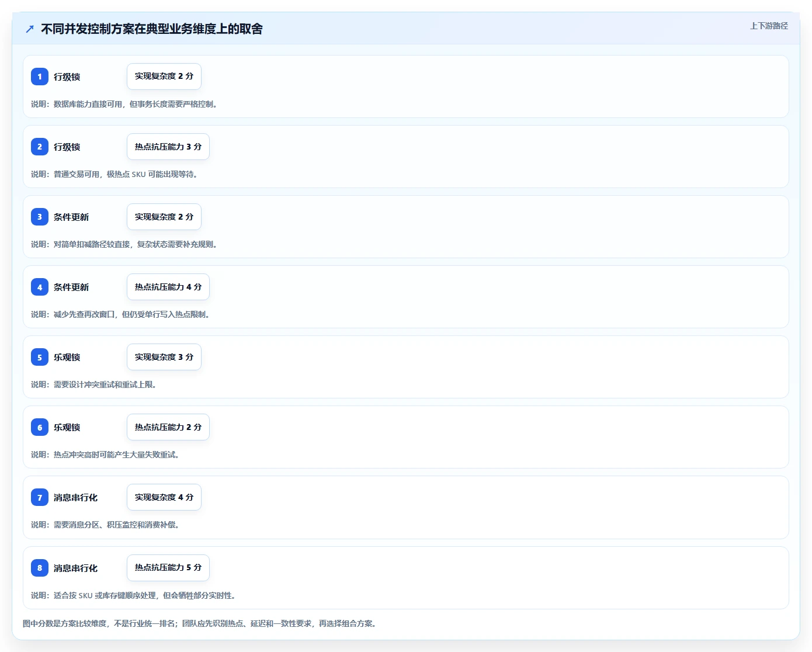Image resolution: width=812 pixels, height=652 pixels.
Task: Click 消息串行化 label in row 7
Action: pos(75,497)
